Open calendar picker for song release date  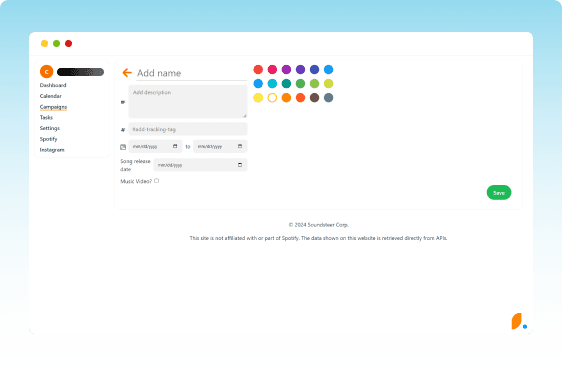coord(240,165)
